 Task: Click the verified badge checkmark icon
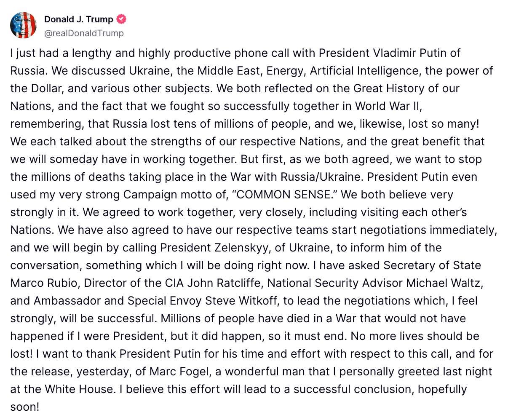tap(121, 19)
